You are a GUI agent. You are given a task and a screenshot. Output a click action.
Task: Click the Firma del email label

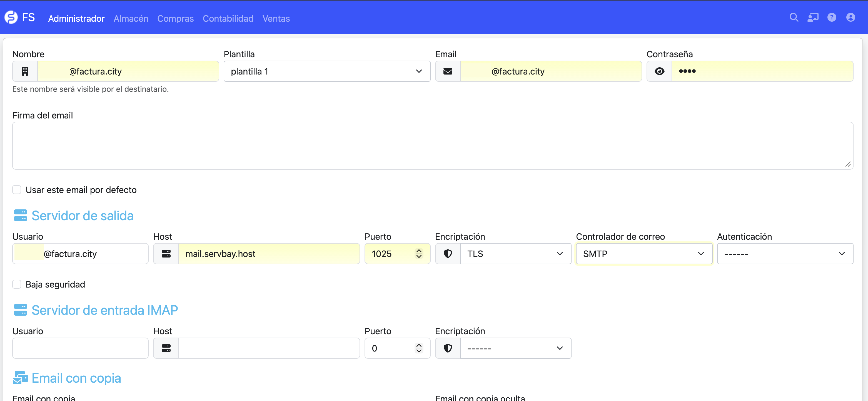click(43, 115)
